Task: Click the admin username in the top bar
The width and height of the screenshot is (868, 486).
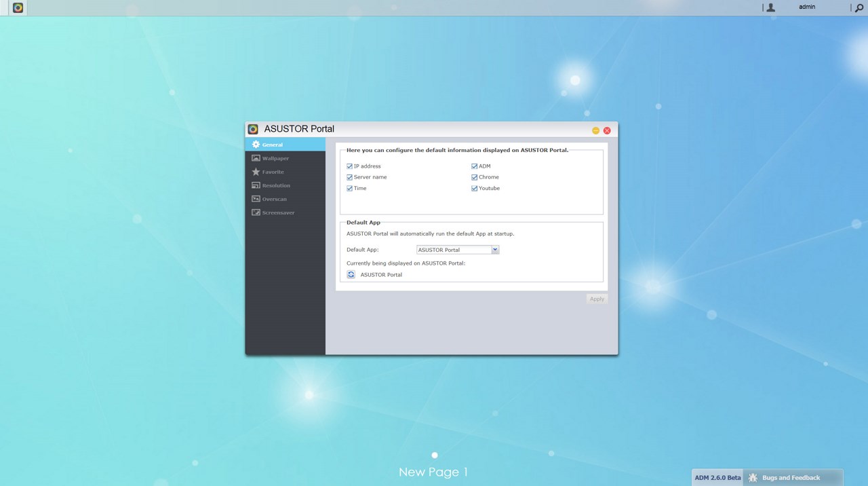Action: (807, 7)
